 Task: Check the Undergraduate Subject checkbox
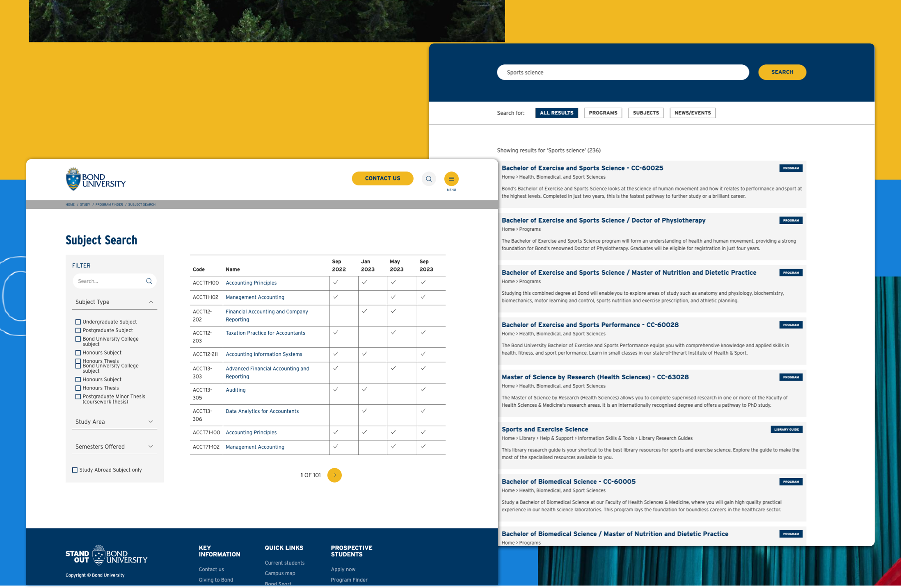click(78, 322)
